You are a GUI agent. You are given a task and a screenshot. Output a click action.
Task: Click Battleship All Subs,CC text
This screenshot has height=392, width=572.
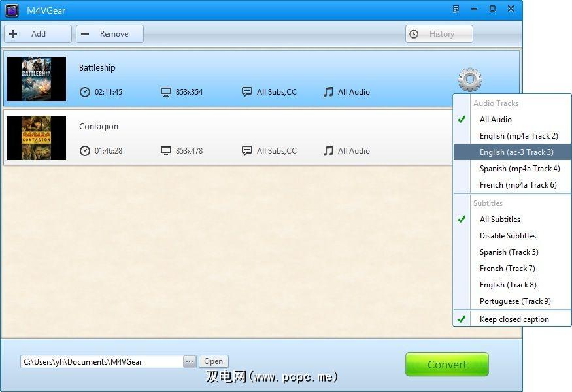click(x=277, y=92)
